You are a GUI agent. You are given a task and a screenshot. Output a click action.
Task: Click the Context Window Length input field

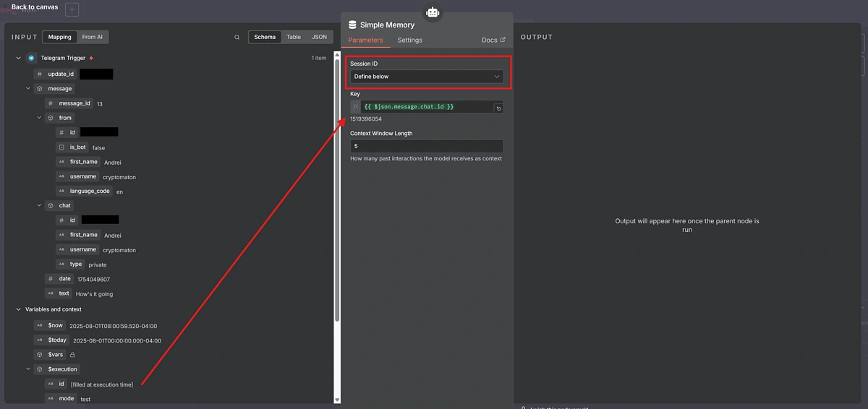click(x=427, y=146)
